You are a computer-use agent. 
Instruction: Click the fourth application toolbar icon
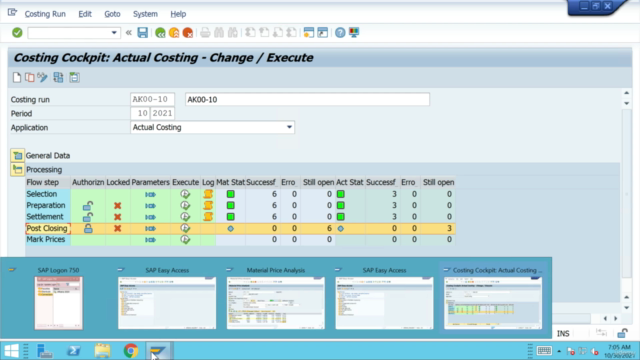tap(58, 77)
